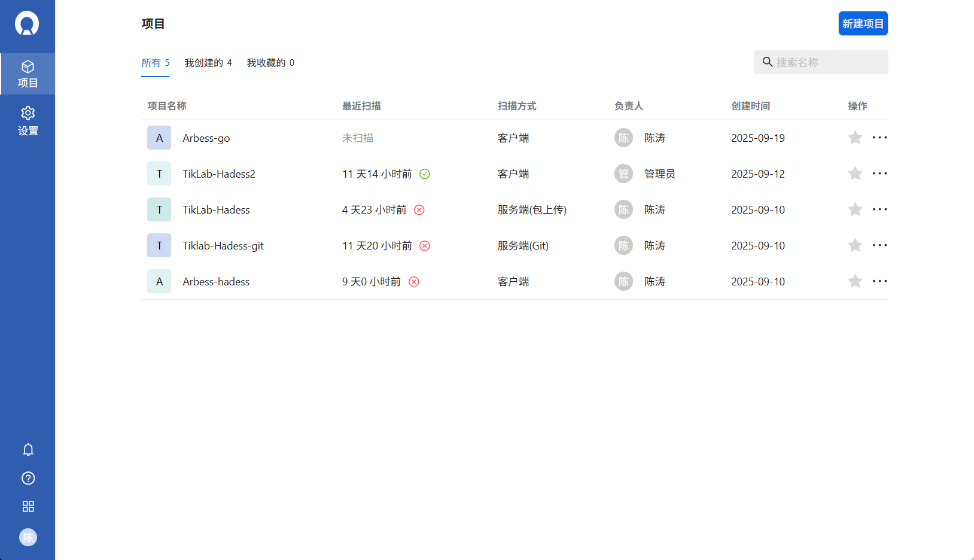Open 设置 via the gear icon
The image size is (974, 560).
pos(28,121)
